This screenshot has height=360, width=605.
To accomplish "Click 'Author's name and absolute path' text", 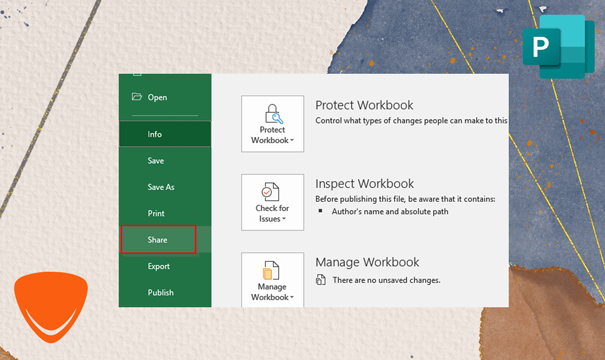I will 390,211.
